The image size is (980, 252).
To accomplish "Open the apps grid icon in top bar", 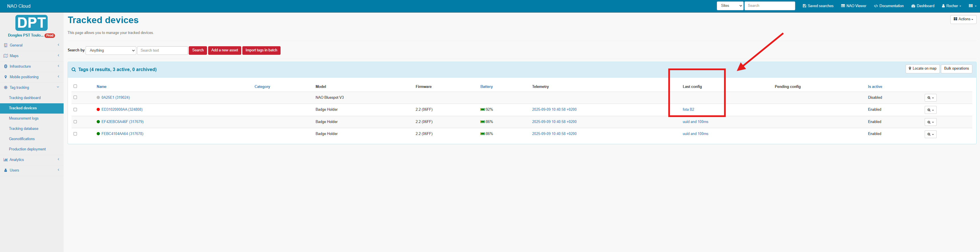I will pos(972,6).
